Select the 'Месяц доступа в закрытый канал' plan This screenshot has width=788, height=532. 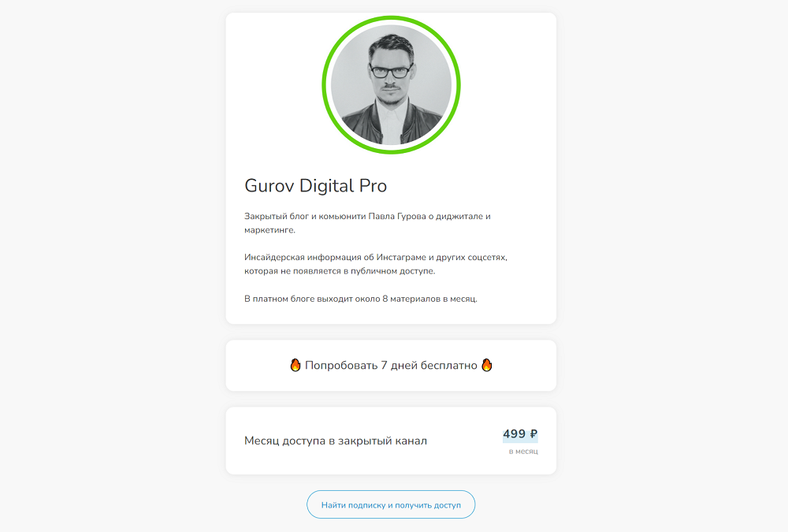[x=391, y=441]
